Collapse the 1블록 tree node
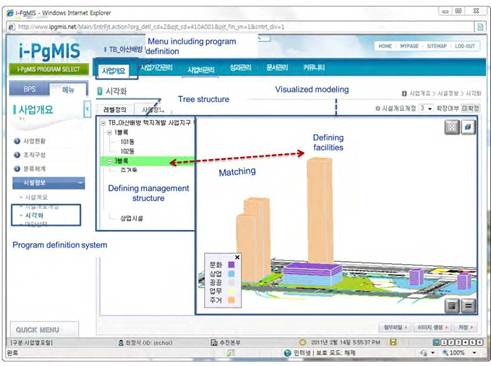The image size is (491, 366). pos(110,133)
